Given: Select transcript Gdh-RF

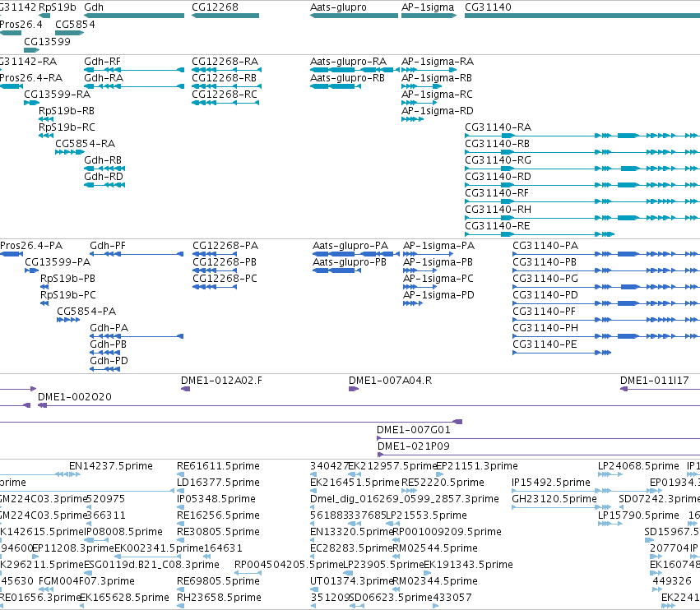Looking at the screenshot, I should (102, 61).
